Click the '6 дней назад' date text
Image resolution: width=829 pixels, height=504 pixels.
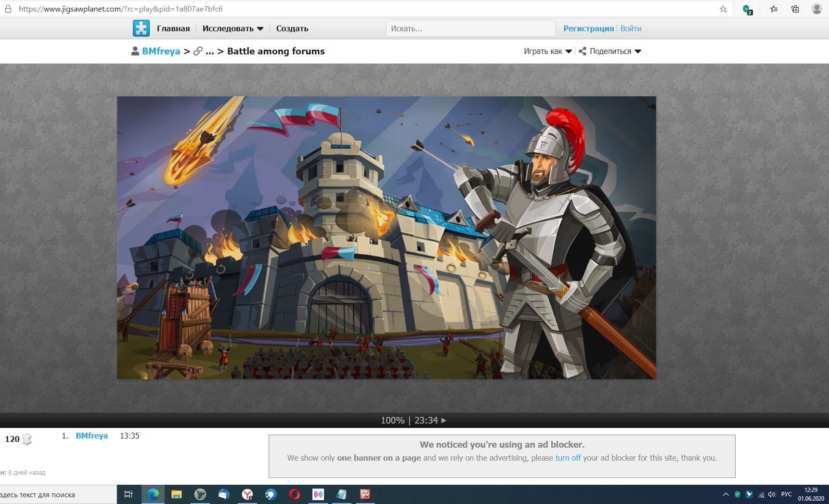[x=27, y=473]
